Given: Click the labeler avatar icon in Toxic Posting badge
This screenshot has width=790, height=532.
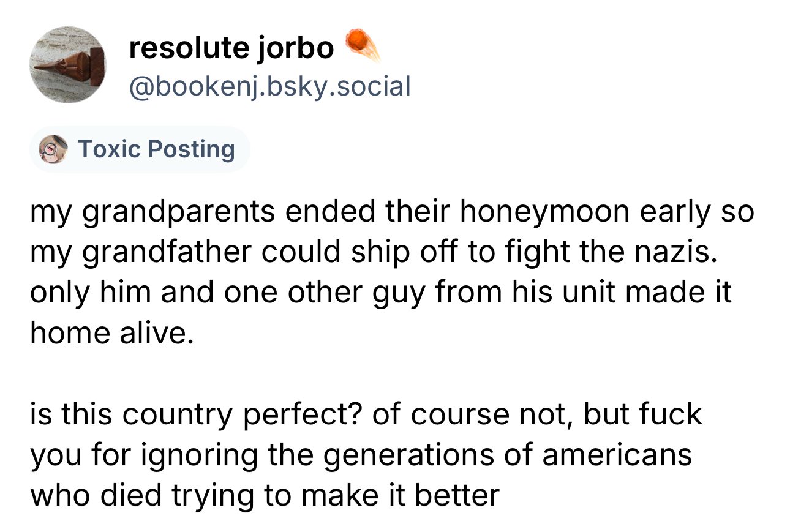Looking at the screenshot, I should [x=52, y=149].
